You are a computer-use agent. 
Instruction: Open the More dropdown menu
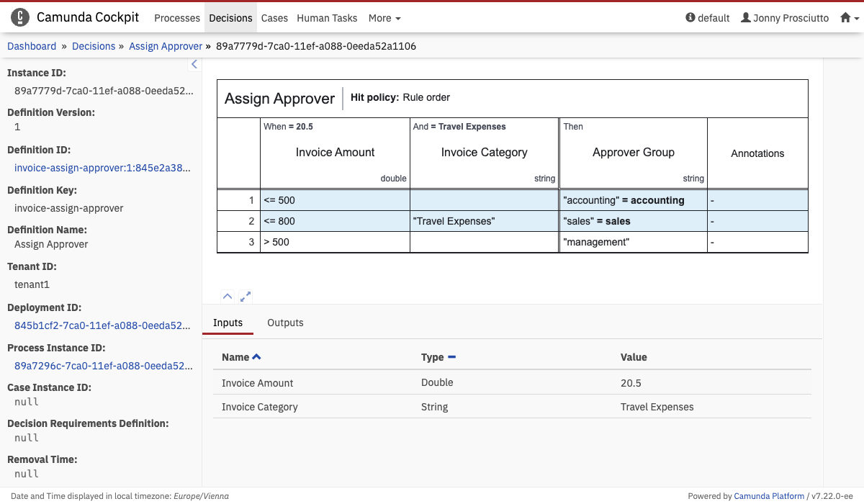coord(384,18)
